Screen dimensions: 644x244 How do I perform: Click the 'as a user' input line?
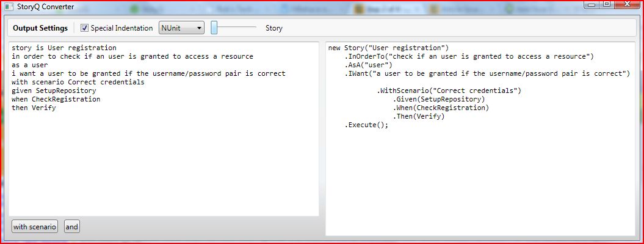point(29,65)
